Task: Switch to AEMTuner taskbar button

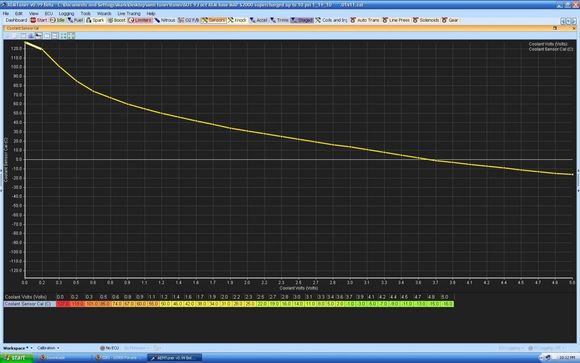Action: tap(175, 358)
